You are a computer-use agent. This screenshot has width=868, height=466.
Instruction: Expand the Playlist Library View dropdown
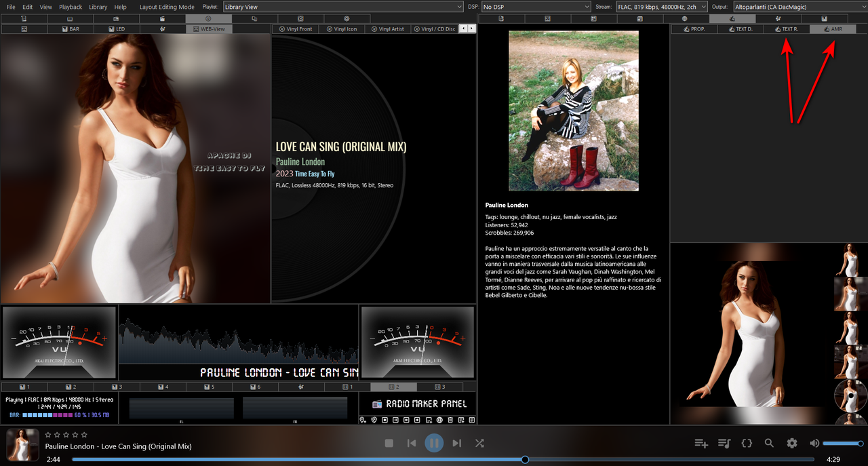[342, 7]
